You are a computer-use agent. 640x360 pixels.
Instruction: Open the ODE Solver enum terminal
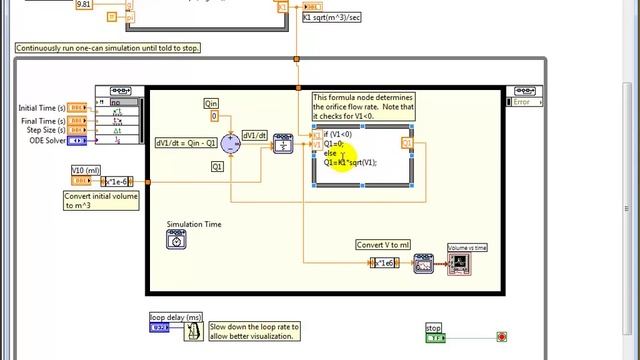tap(77, 140)
